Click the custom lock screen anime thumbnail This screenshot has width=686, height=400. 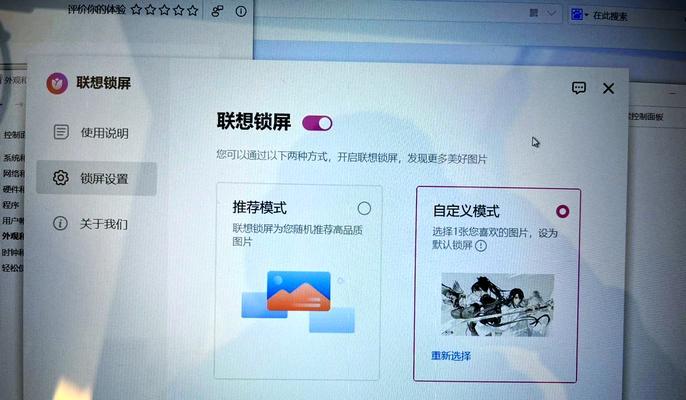(497, 305)
